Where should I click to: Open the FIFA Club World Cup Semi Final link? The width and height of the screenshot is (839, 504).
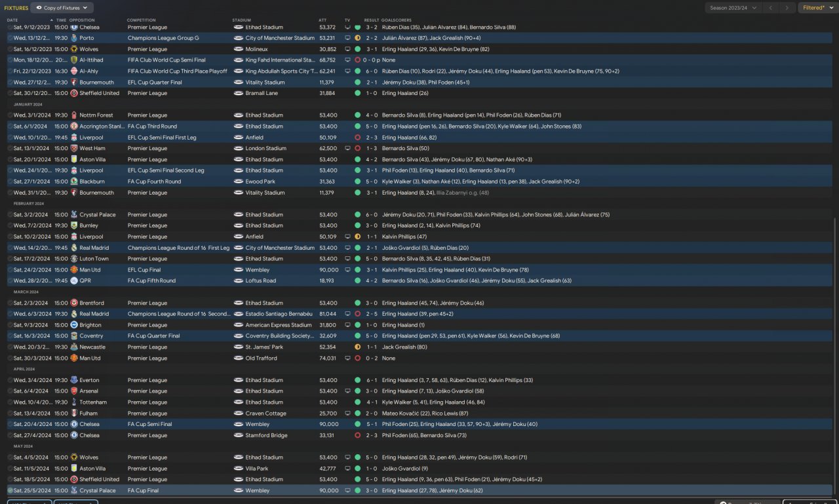tap(166, 60)
